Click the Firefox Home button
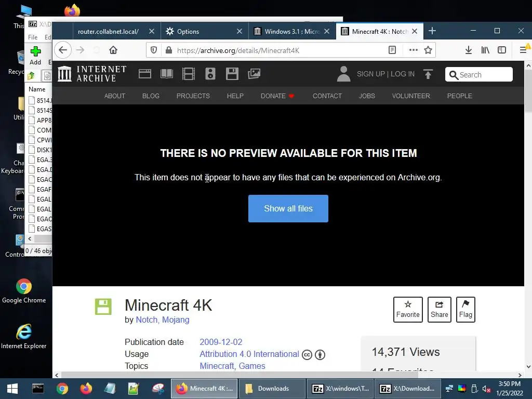This screenshot has width=532, height=399. click(113, 50)
